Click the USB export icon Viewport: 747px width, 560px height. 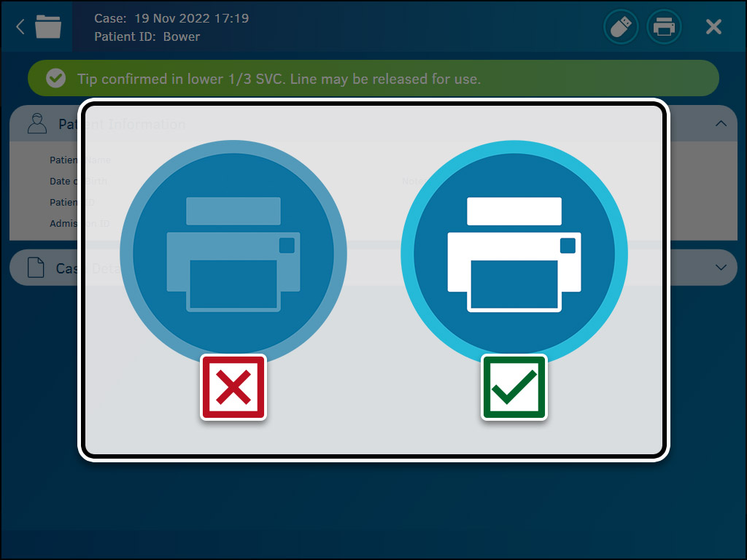coord(621,26)
